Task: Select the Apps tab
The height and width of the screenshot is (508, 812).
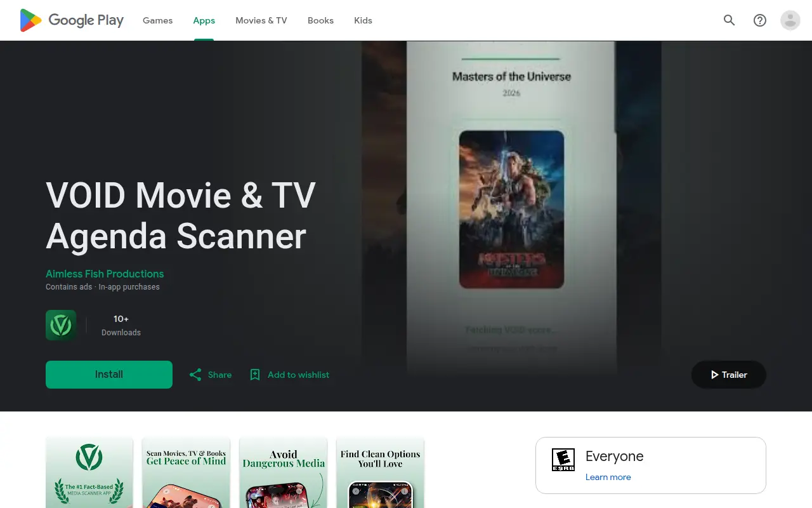Action: click(x=204, y=20)
